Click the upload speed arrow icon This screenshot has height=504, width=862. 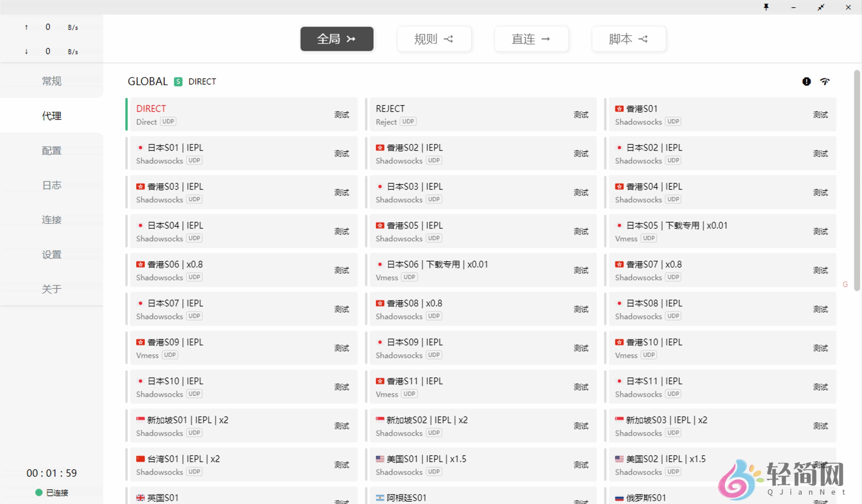[26, 27]
